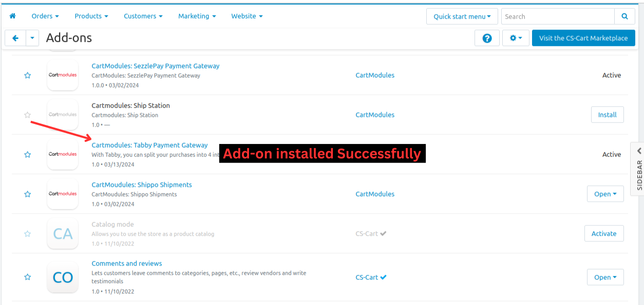This screenshot has height=305, width=644.
Task: Click the Shippo Shipments add-on logo
Action: [63, 194]
